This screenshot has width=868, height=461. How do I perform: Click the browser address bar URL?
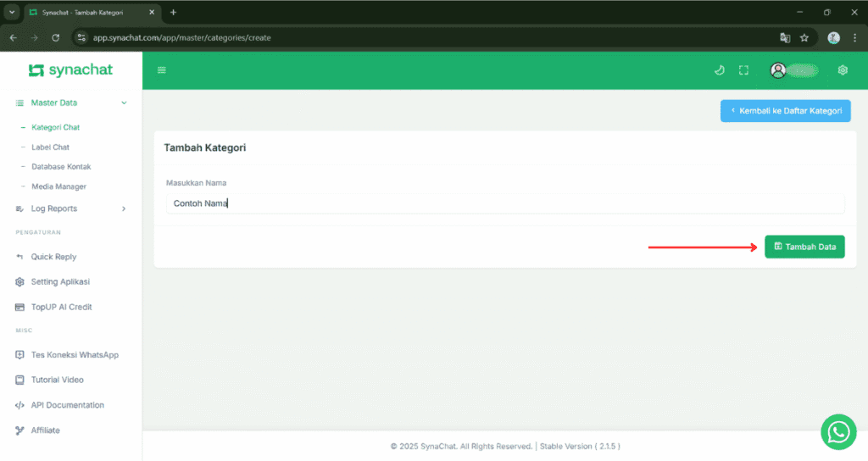[181, 37]
